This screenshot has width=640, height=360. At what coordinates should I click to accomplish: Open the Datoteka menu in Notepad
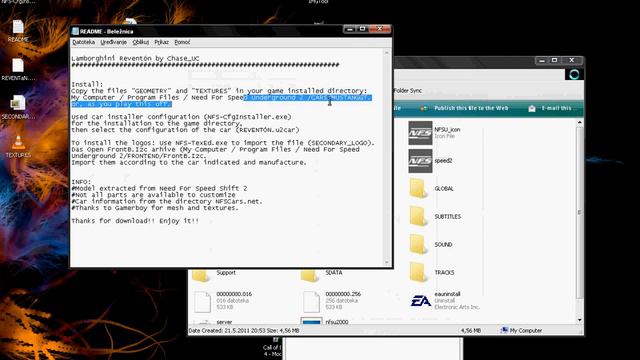click(x=83, y=42)
